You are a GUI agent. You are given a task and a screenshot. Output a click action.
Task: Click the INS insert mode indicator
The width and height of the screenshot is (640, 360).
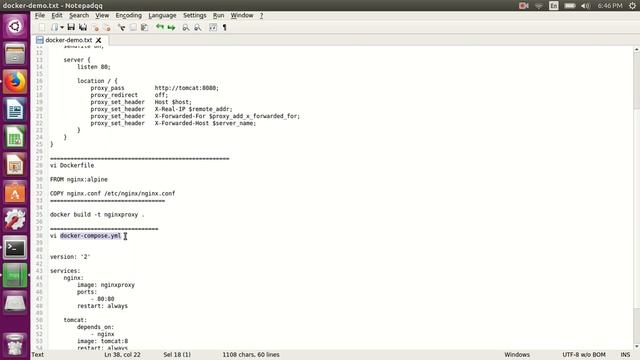625,355
